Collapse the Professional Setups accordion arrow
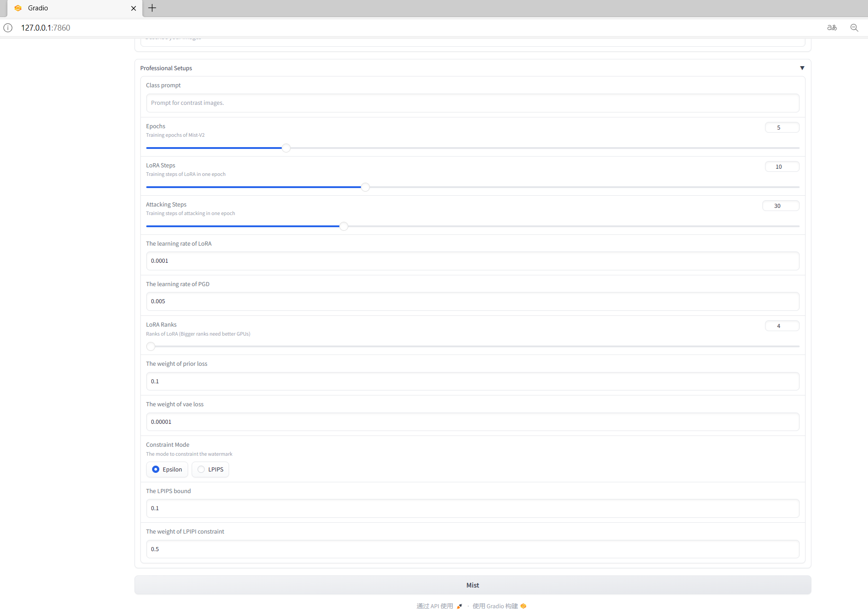868x615 pixels. pos(802,68)
